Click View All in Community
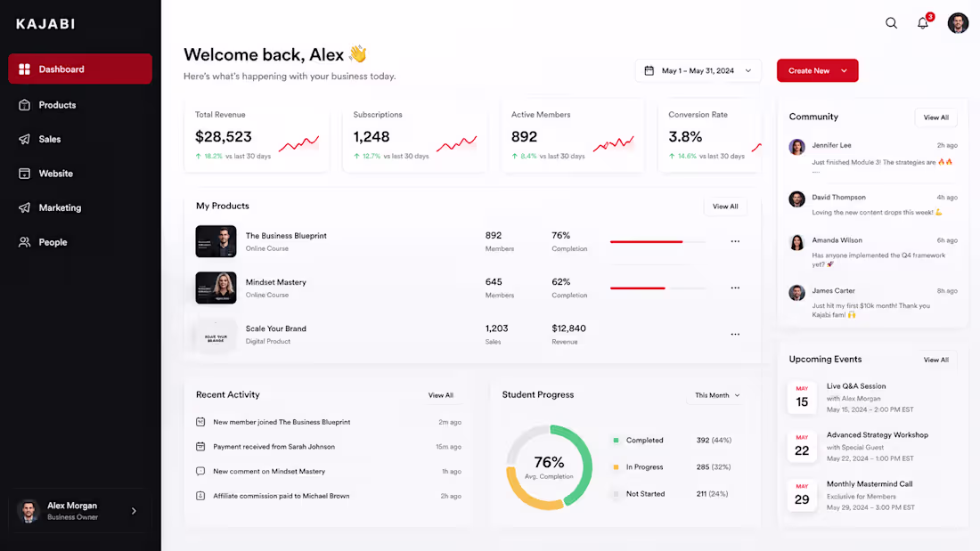 (935, 117)
